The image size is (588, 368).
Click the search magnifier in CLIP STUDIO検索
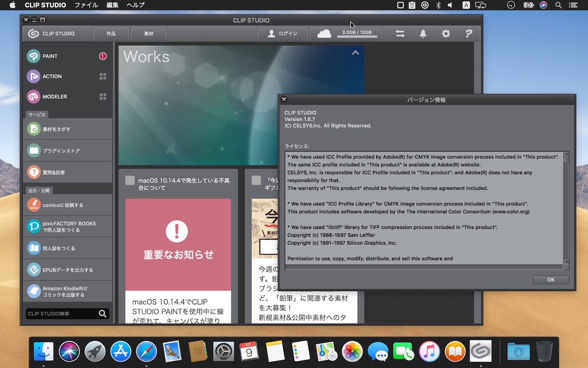[102, 314]
